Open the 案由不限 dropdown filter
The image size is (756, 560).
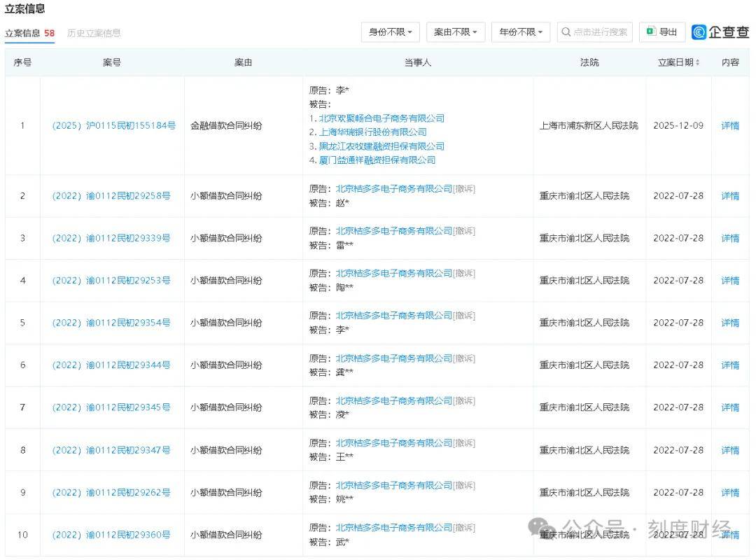455,32
